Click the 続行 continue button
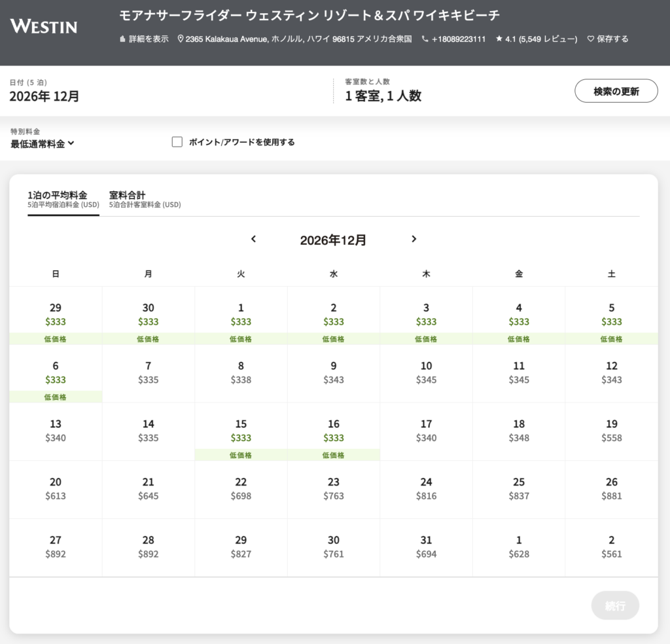Screen dimensions: 670x644 [615, 605]
